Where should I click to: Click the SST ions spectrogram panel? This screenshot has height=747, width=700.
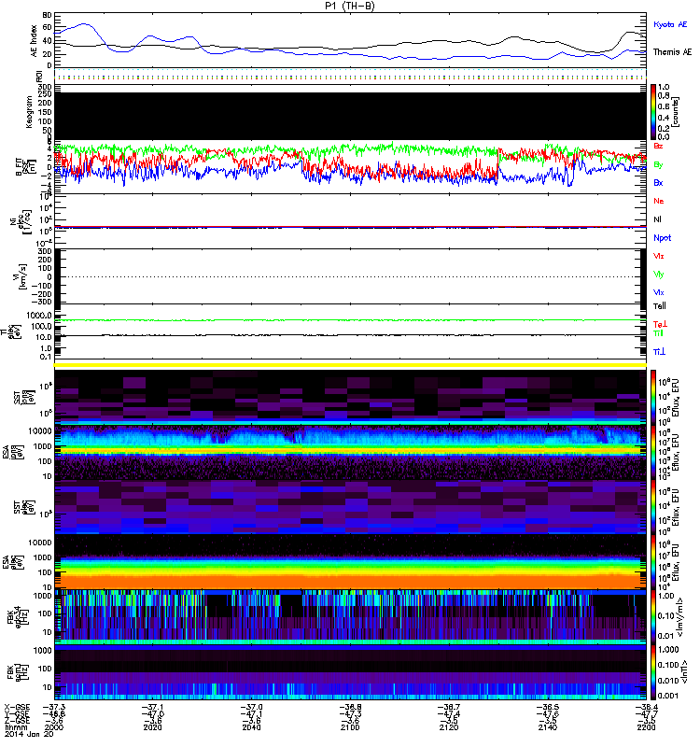point(350,397)
